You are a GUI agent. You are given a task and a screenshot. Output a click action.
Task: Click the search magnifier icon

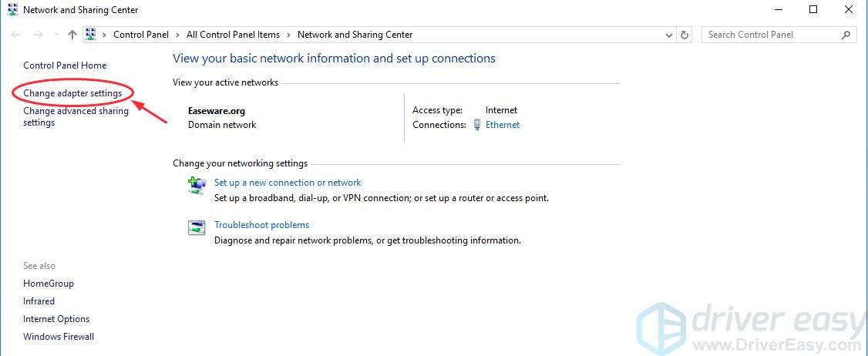846,35
